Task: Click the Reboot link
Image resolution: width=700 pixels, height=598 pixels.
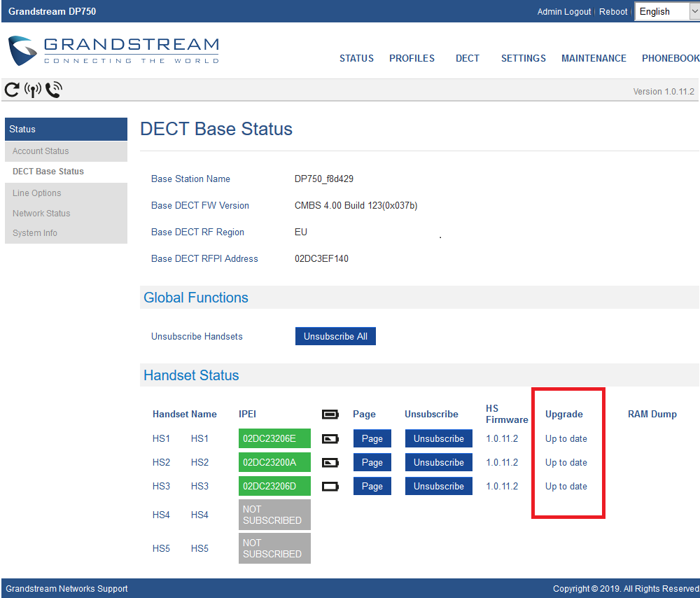Action: click(x=613, y=12)
